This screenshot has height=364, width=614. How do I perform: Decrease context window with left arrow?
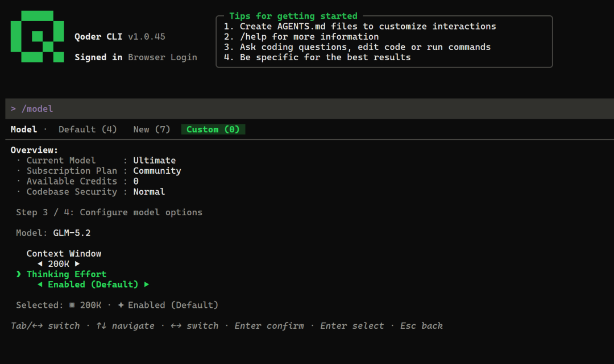[x=40, y=264]
